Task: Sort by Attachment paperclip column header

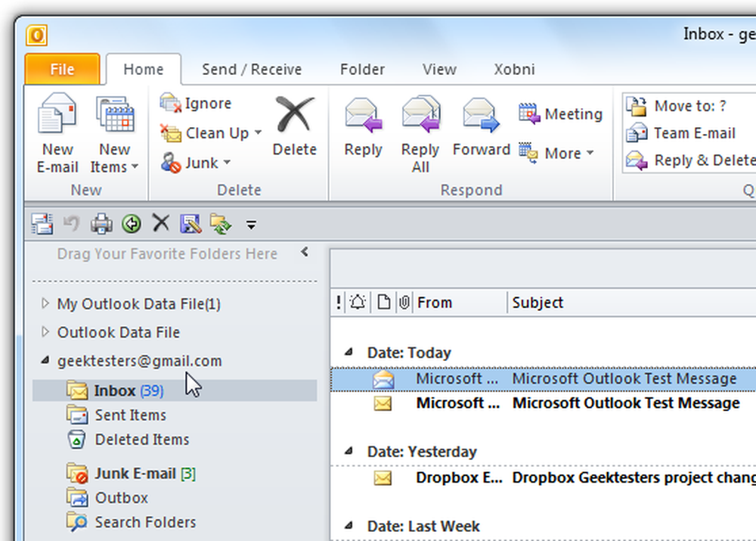Action: [x=404, y=303]
